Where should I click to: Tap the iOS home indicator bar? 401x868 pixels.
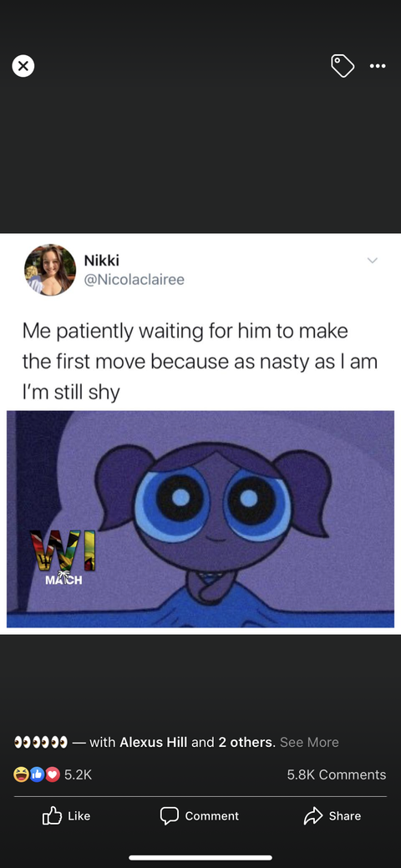click(x=200, y=857)
